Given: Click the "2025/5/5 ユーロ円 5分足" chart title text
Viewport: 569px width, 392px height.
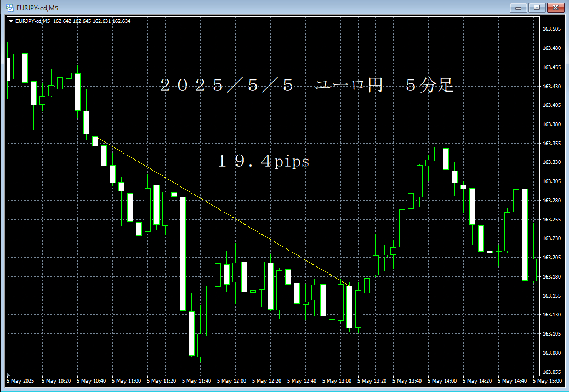Looking at the screenshot, I should 307,86.
